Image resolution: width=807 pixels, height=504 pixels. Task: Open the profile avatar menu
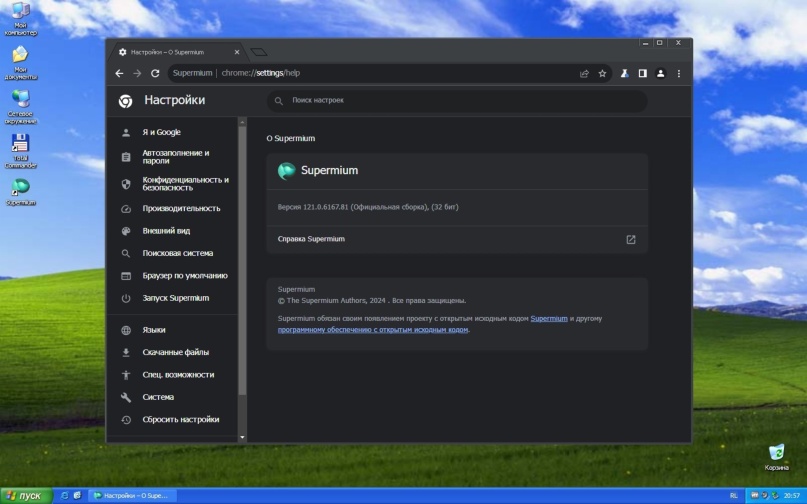(660, 74)
